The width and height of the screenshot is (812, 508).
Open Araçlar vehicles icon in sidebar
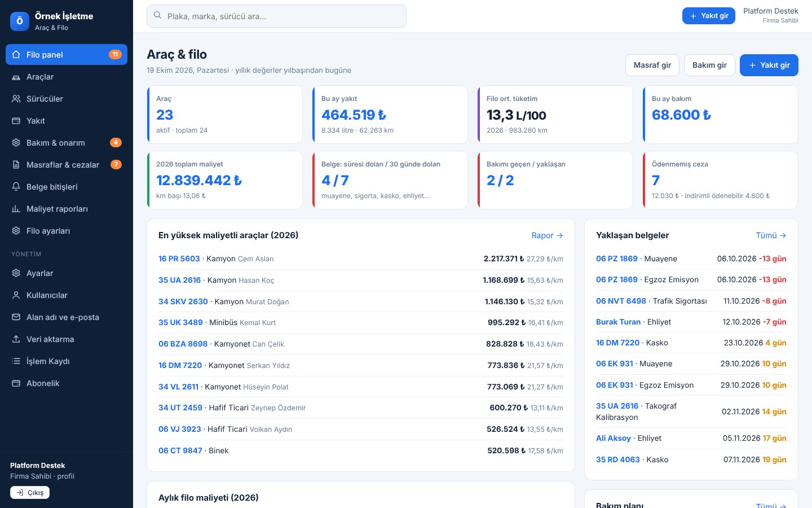[16, 77]
